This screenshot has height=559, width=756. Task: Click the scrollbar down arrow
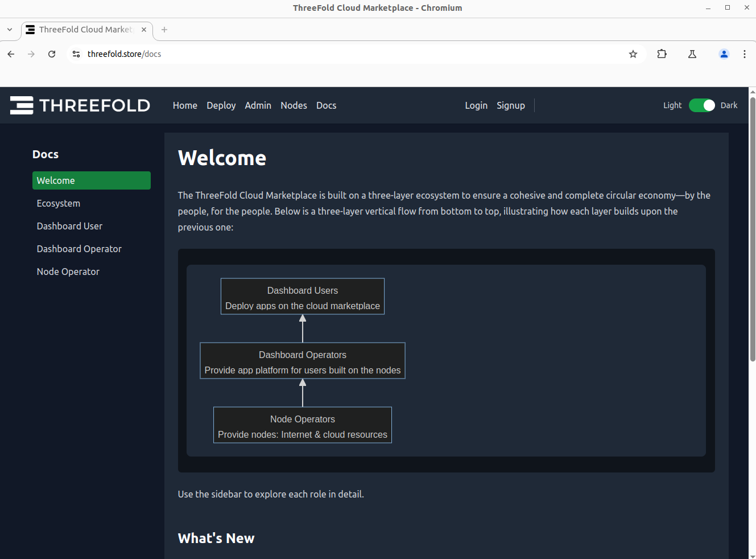point(753,556)
